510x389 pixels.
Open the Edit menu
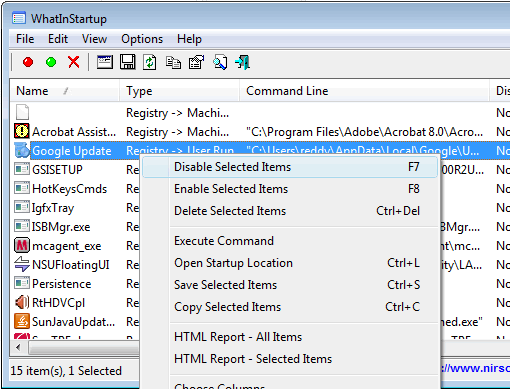tap(58, 39)
